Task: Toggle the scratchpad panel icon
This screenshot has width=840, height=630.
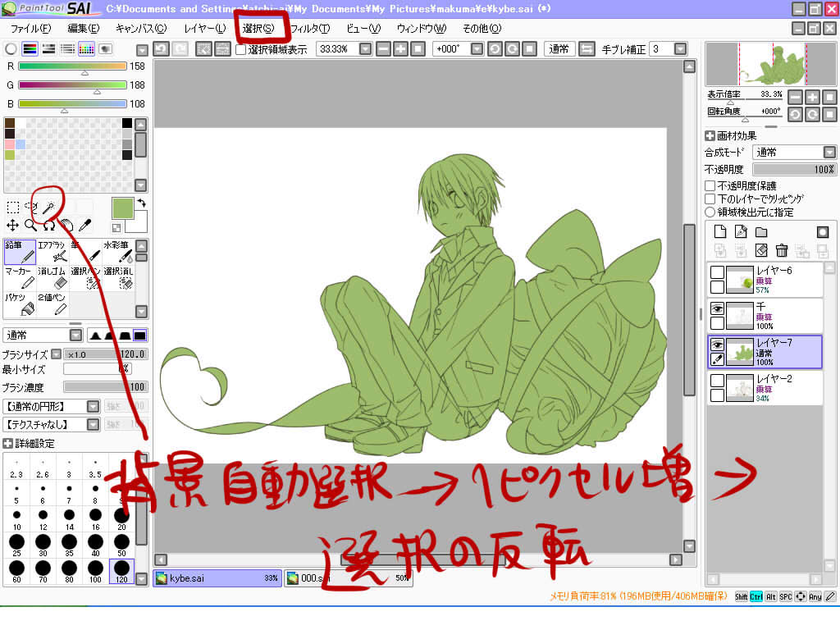Action: click(x=106, y=49)
